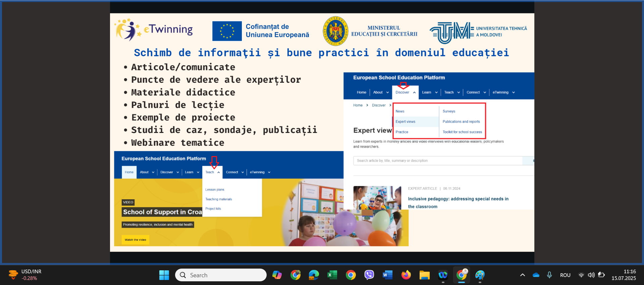Viewport: 644px width, 285px height.
Task: Click the taskbar Search box
Action: point(221,275)
